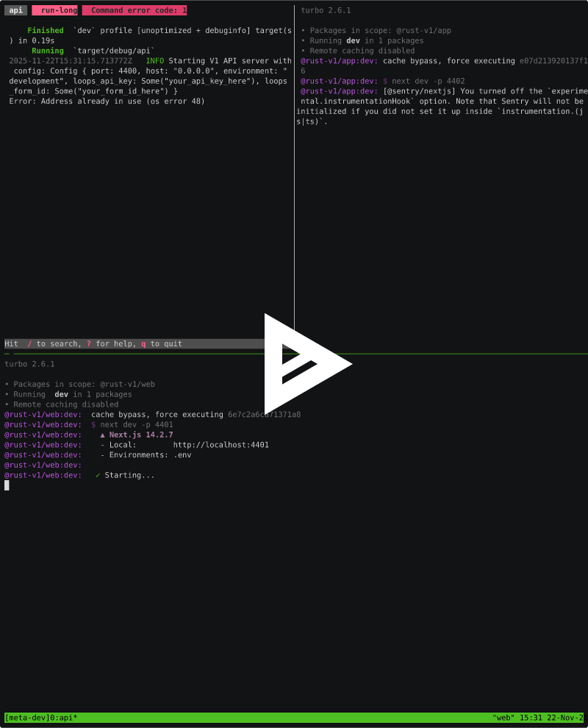The image size is (588, 728).
Task: Click the INFO badge in the server log
Action: tap(155, 61)
